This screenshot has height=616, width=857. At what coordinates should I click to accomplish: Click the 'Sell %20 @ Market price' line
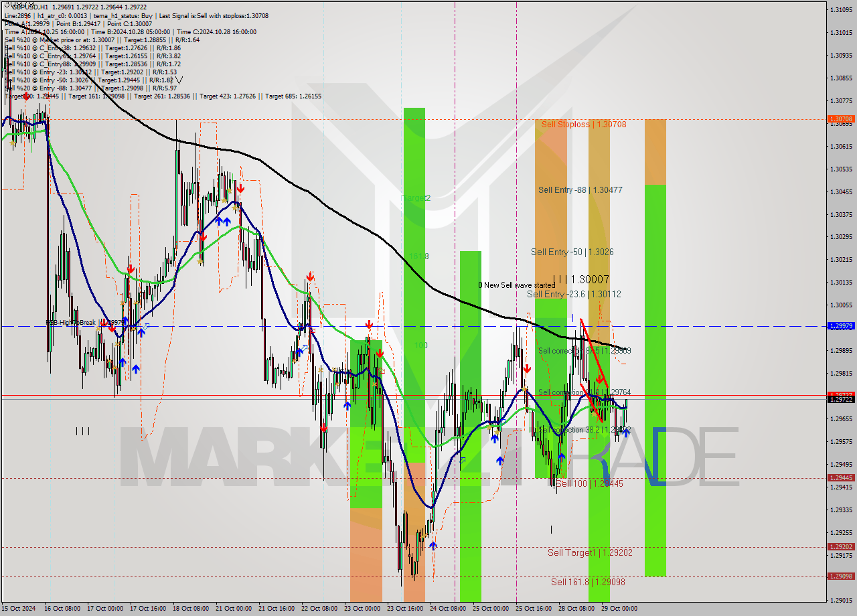pos(102,40)
